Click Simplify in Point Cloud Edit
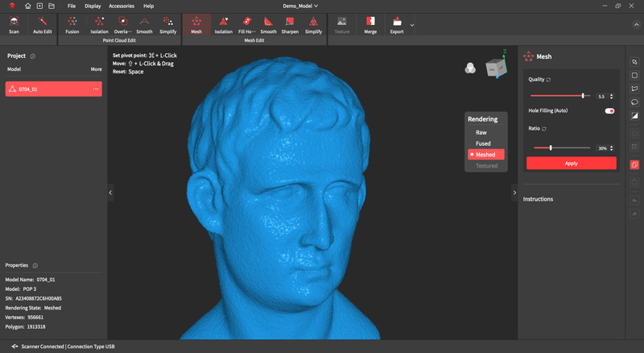The height and width of the screenshot is (353, 644). click(168, 25)
